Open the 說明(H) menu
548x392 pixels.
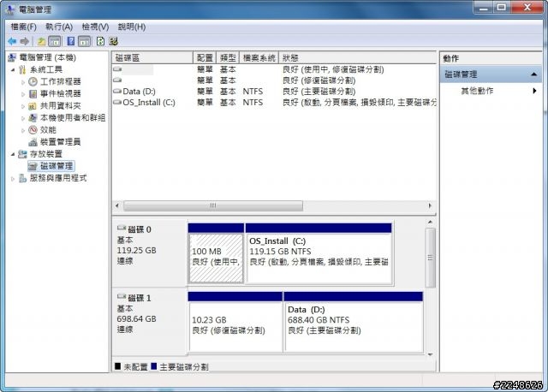(x=131, y=27)
